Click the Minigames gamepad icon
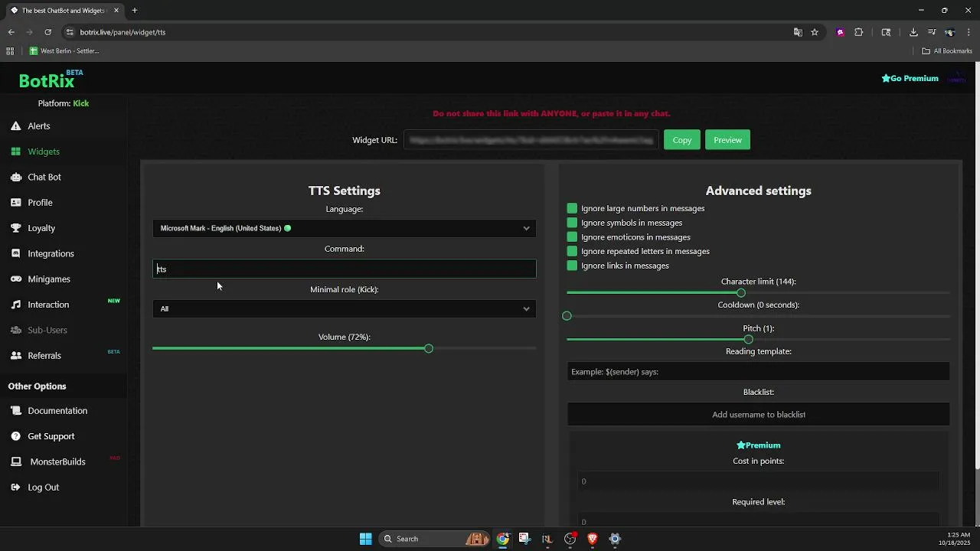 pyautogui.click(x=15, y=279)
